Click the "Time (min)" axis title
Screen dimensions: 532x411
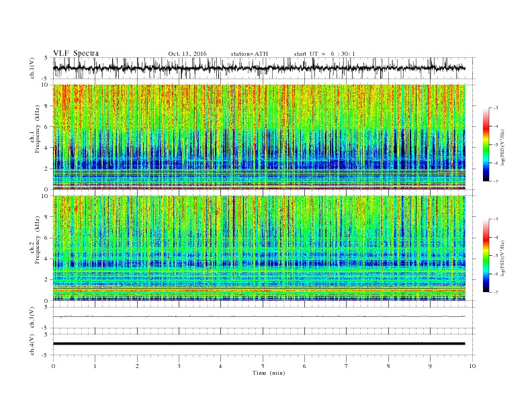pos(269,373)
